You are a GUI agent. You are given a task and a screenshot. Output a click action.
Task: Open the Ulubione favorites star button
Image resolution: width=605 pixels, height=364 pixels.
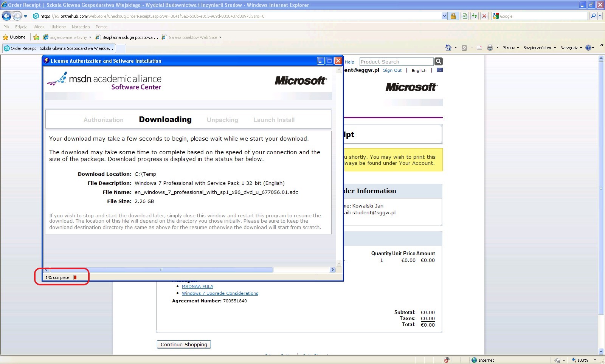14,37
